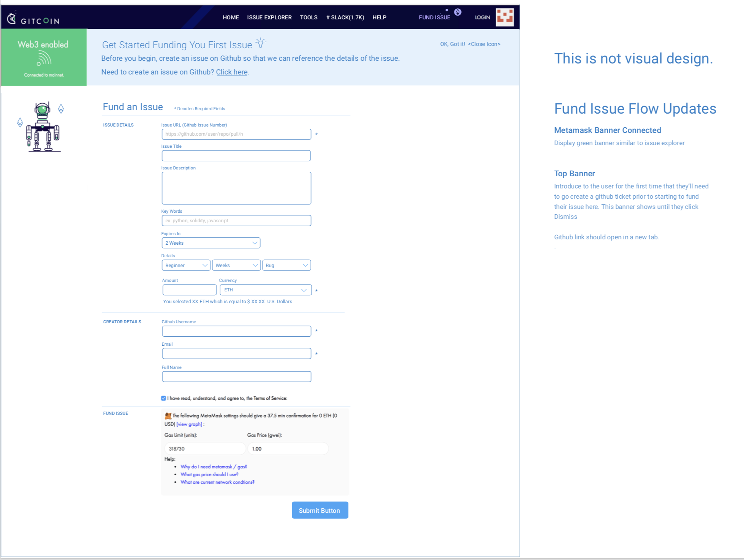The image size is (744, 560).
Task: Click the lightbulb icon beside the banner heading
Action: (261, 43)
